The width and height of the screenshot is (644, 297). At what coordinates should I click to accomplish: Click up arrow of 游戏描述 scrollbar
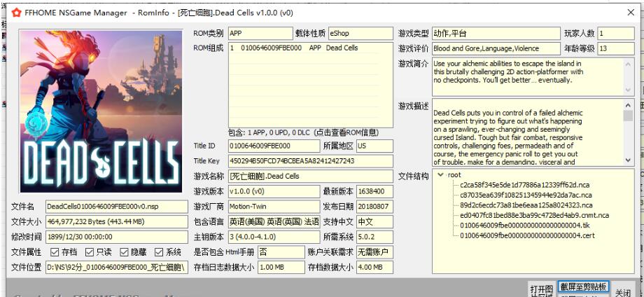click(629, 105)
